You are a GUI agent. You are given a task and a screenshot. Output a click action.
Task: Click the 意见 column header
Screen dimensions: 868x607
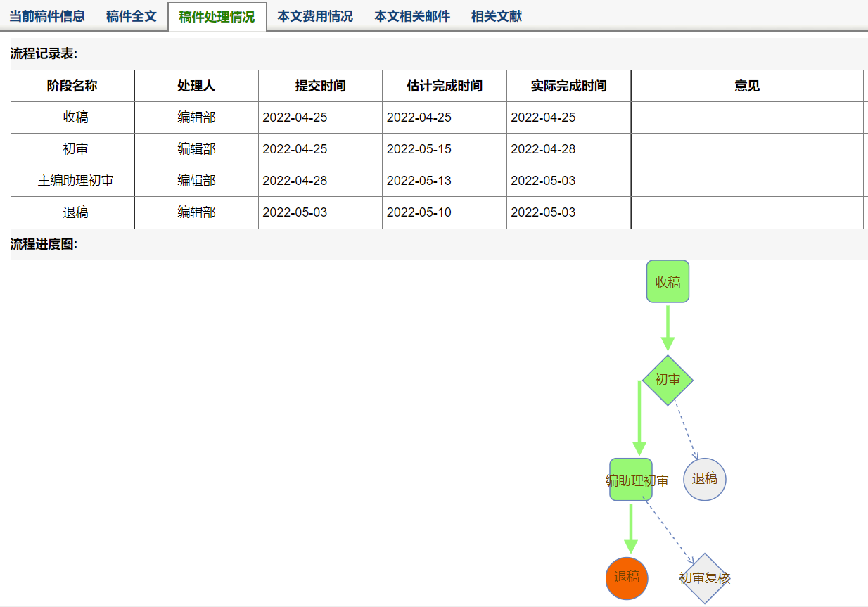747,86
